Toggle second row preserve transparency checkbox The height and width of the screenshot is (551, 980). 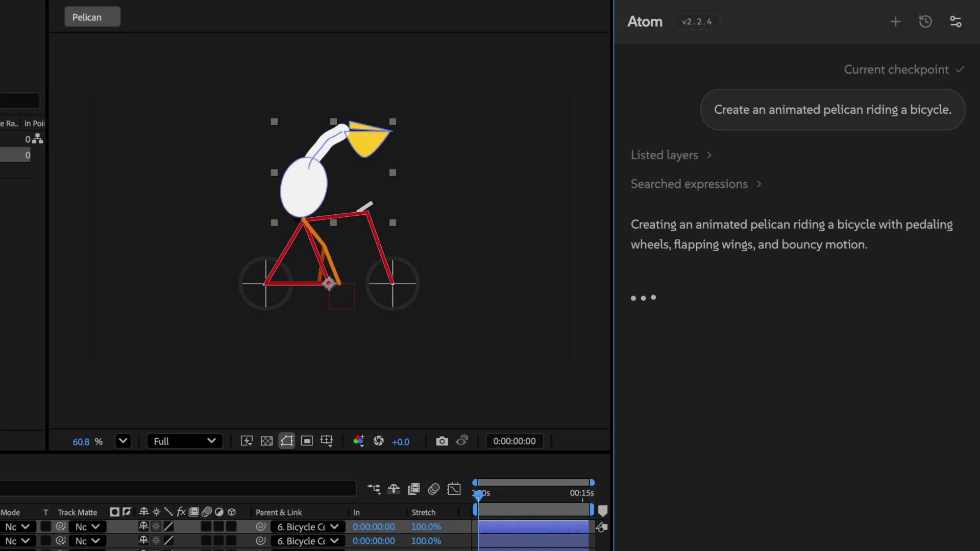coord(45,541)
